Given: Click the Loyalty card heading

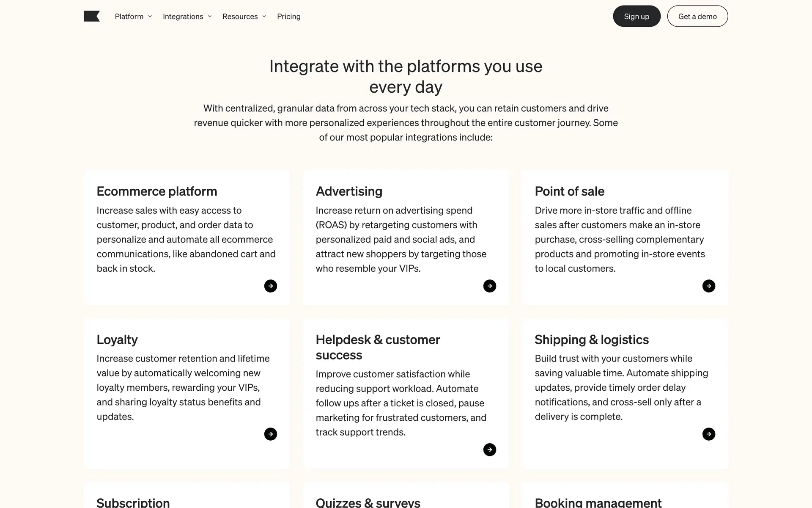Looking at the screenshot, I should click(x=117, y=340).
